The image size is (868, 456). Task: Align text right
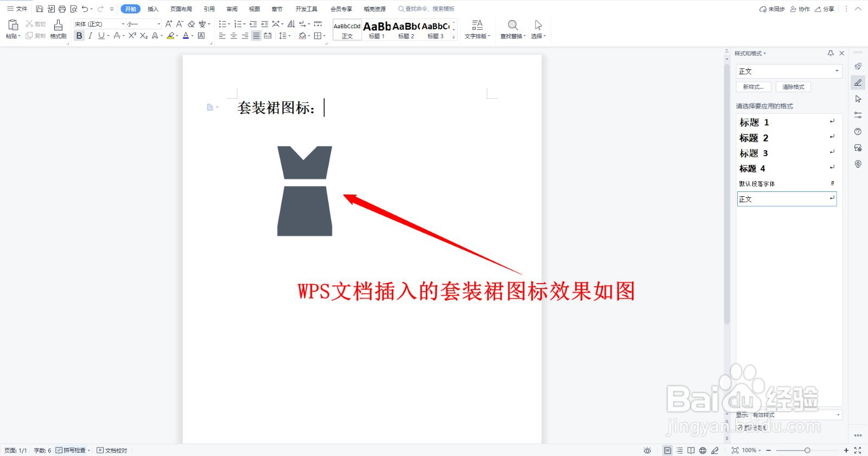click(x=245, y=36)
